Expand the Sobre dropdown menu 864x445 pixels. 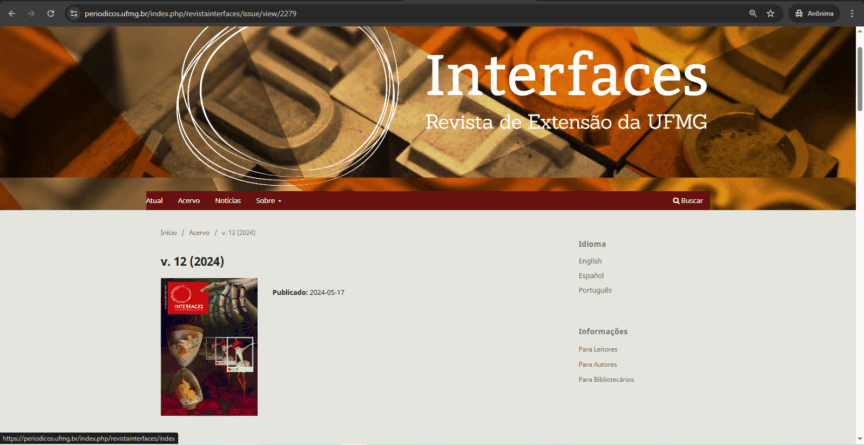tap(268, 201)
